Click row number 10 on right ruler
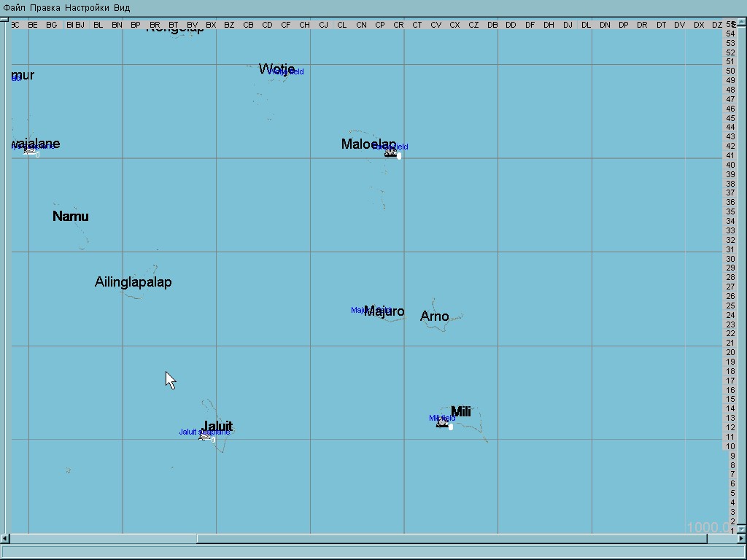Screen dimensions: 747x560 click(730, 446)
